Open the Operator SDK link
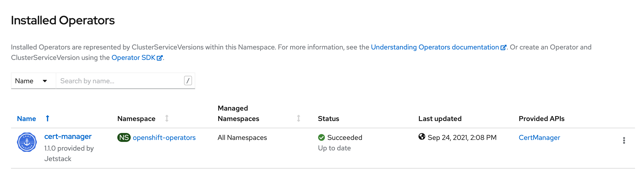The height and width of the screenshot is (169, 644). pos(137,58)
